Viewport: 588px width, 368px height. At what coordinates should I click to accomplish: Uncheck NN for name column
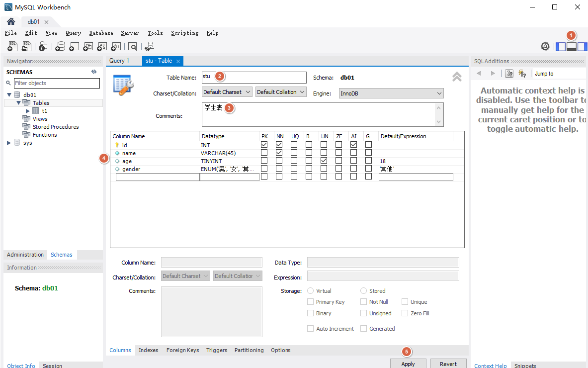[279, 153]
